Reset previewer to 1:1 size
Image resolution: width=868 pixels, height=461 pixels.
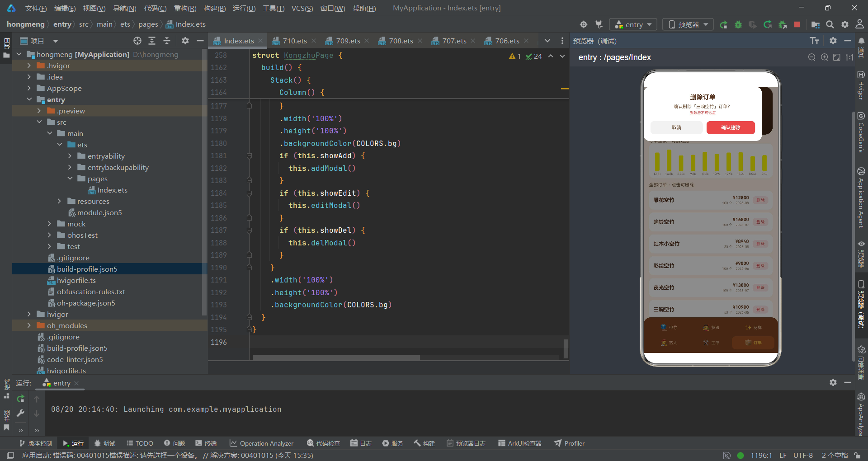click(849, 57)
